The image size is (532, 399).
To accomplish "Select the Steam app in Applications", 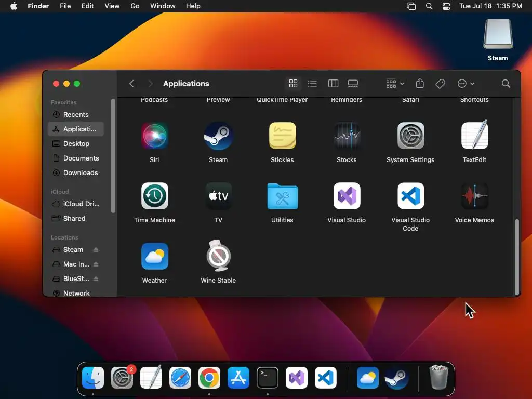I will (218, 136).
